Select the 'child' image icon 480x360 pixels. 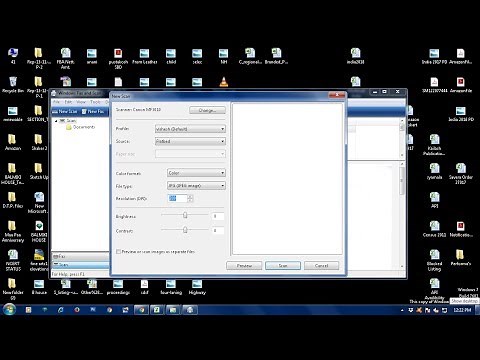coord(171,56)
